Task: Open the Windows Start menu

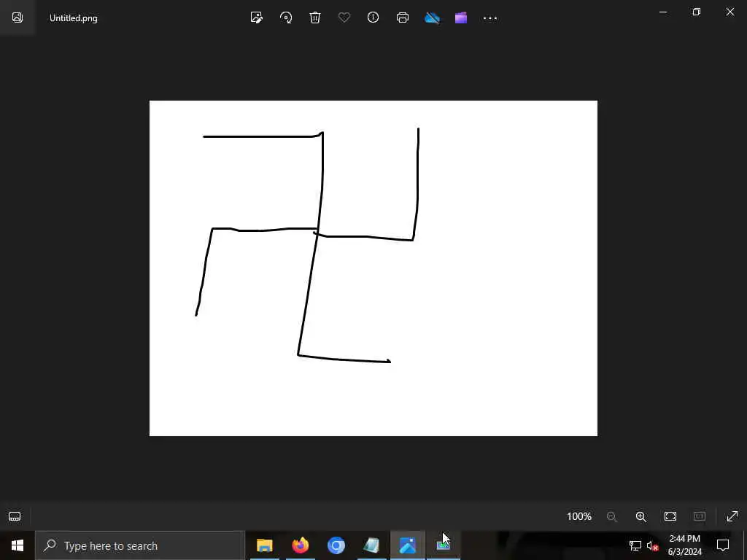Action: pyautogui.click(x=18, y=545)
